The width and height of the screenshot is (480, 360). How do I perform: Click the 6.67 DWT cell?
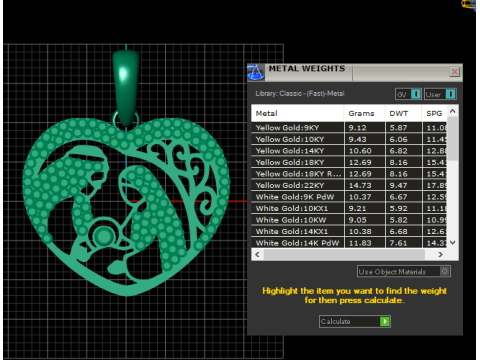click(x=403, y=197)
